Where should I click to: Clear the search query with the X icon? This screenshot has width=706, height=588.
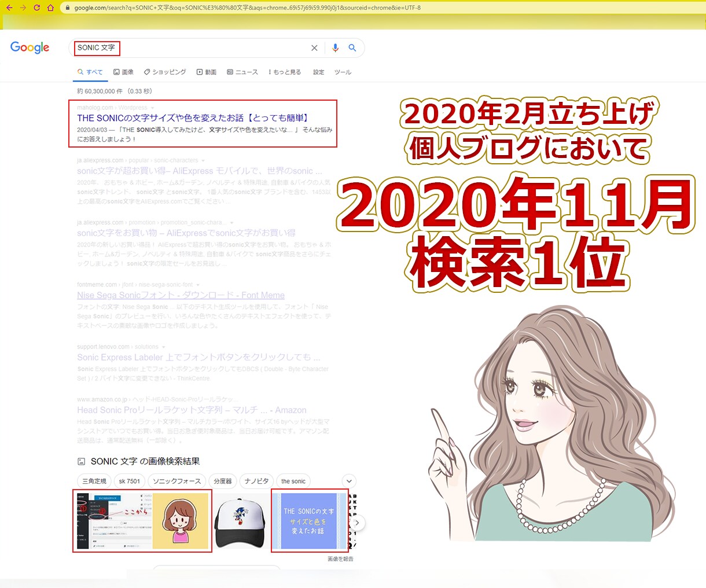[x=314, y=48]
